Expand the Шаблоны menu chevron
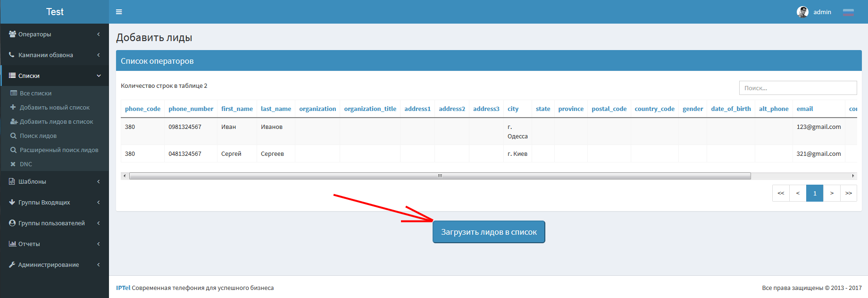Viewport: 868px width, 298px height. tap(99, 181)
